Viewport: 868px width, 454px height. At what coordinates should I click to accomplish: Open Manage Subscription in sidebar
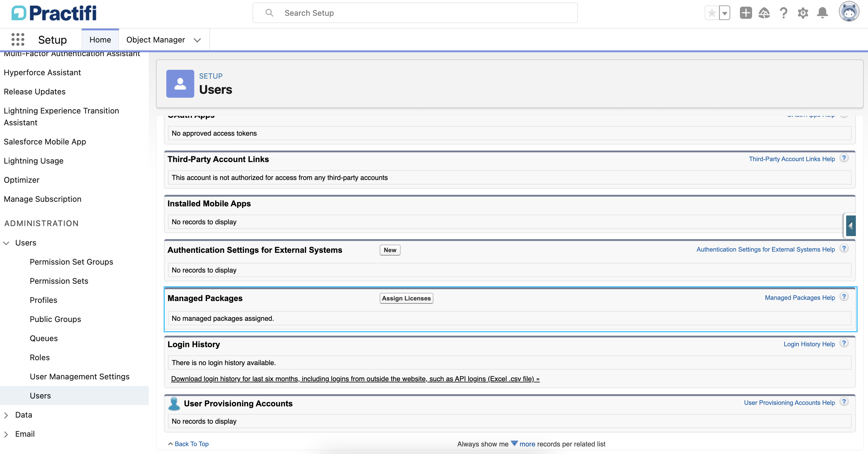point(42,199)
